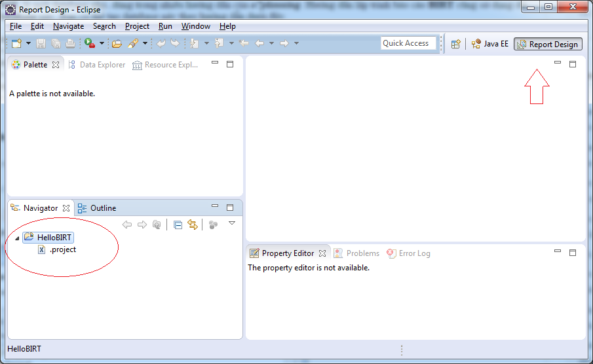Switch to the Java EE perspective
Image resolution: width=593 pixels, height=364 pixels.
point(490,44)
